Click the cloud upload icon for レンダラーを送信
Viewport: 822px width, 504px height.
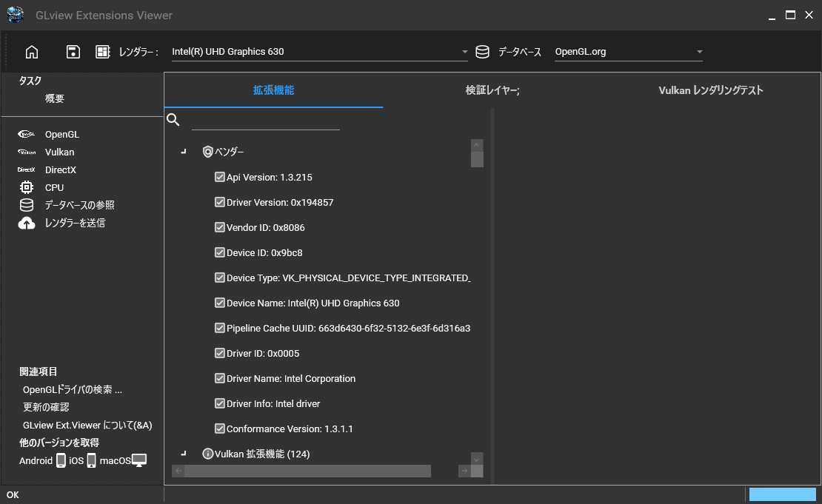[x=26, y=224]
